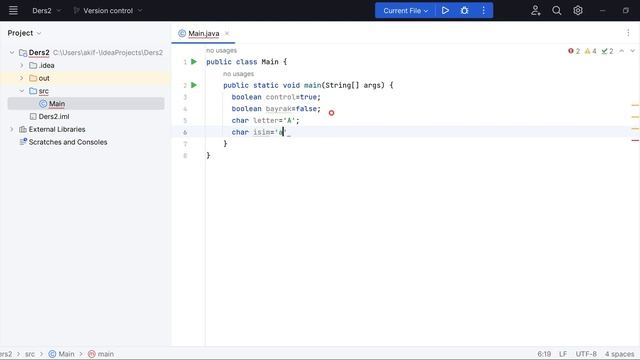Expand the .idea folder
The image size is (640, 360).
(22, 65)
